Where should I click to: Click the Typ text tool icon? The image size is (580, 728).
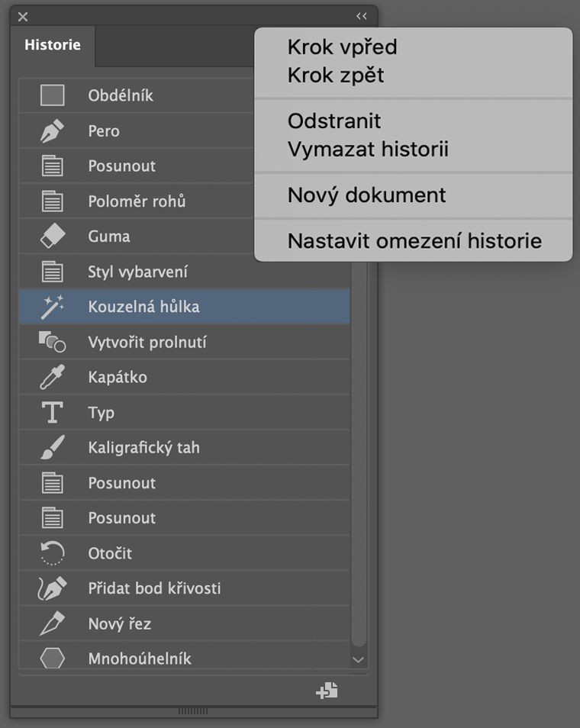click(x=52, y=413)
